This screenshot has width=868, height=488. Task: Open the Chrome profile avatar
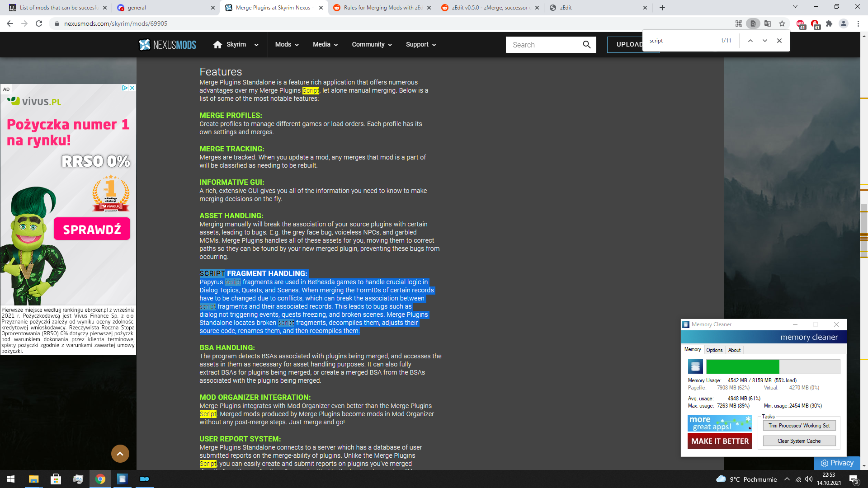pyautogui.click(x=844, y=23)
